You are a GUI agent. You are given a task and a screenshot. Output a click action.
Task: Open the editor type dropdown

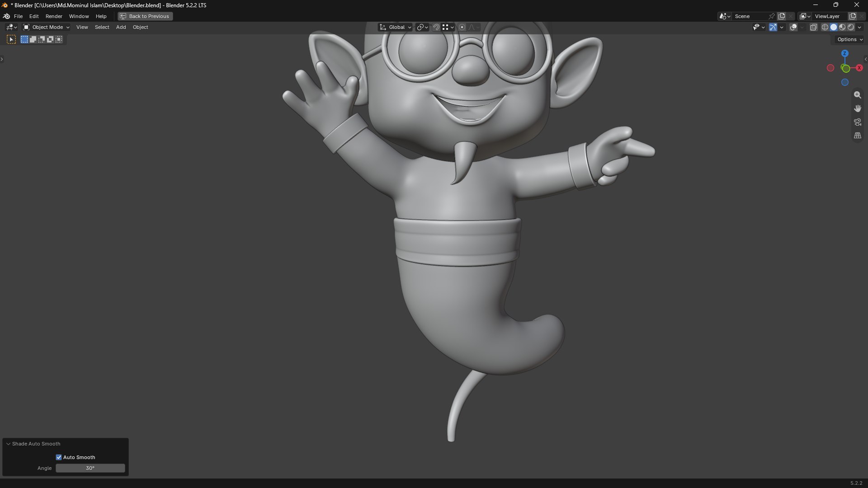[x=11, y=27]
